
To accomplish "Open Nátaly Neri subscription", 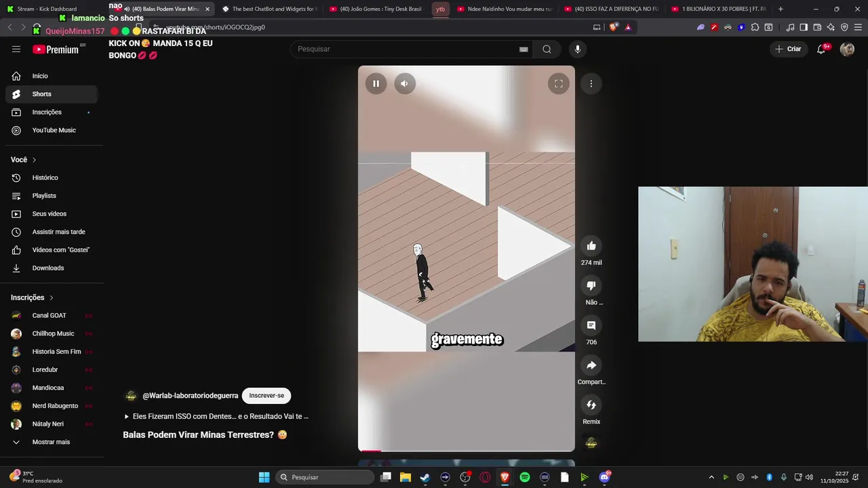I will [x=52, y=424].
